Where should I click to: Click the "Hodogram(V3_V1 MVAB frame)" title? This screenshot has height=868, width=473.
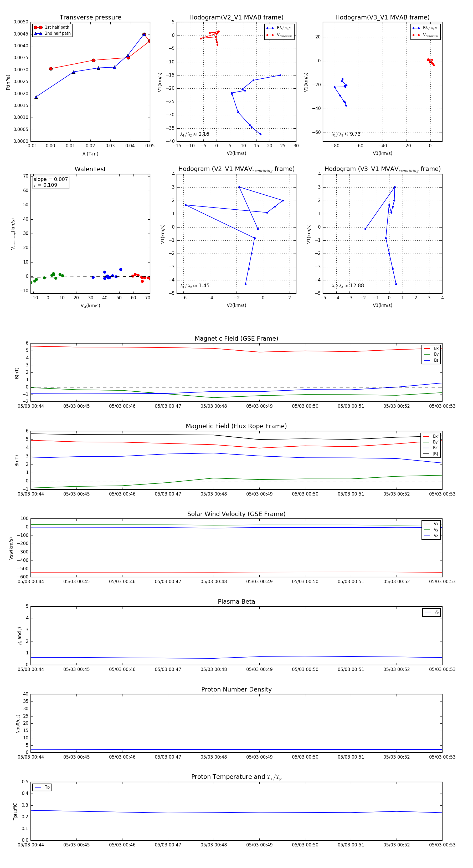pos(382,18)
